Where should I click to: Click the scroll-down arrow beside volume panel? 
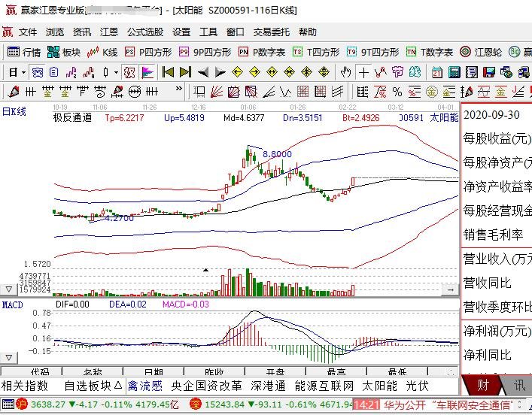coord(9,289)
